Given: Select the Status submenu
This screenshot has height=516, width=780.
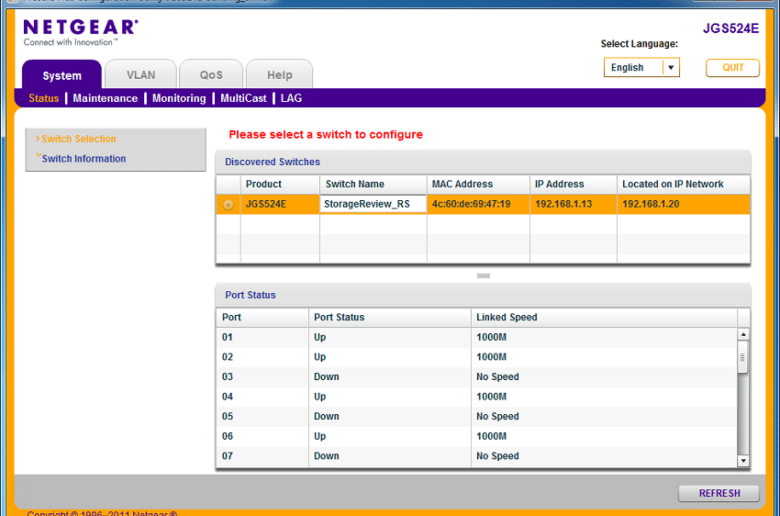Looking at the screenshot, I should pos(44,98).
